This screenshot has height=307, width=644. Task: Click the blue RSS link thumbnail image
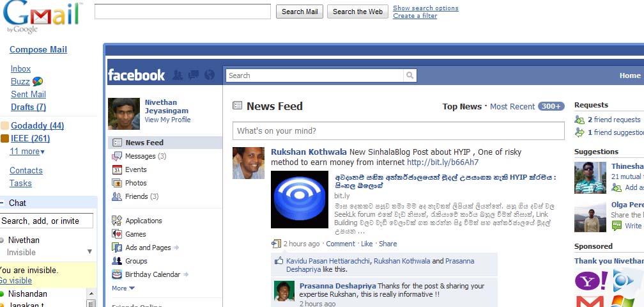[x=300, y=200]
